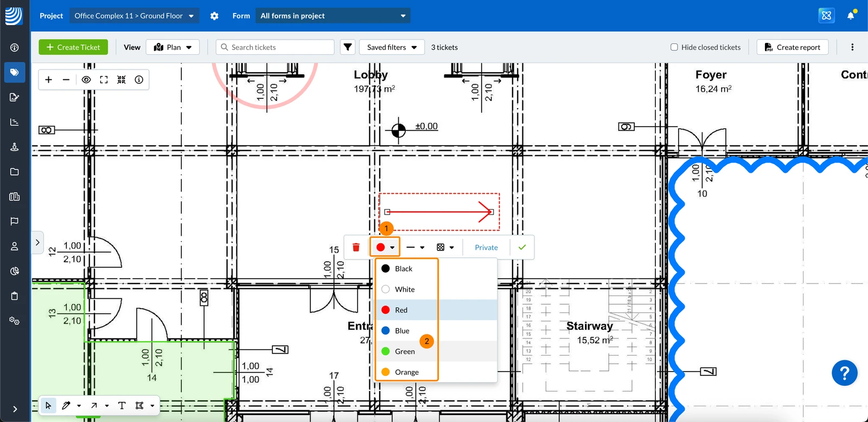Open line thickness dropdown
The image size is (868, 422).
click(x=415, y=247)
